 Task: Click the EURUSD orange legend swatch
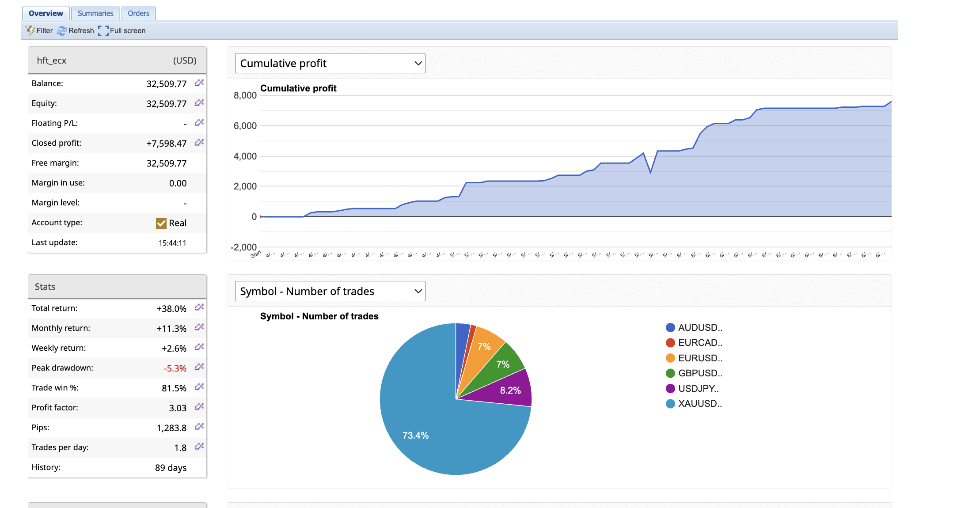coord(670,358)
